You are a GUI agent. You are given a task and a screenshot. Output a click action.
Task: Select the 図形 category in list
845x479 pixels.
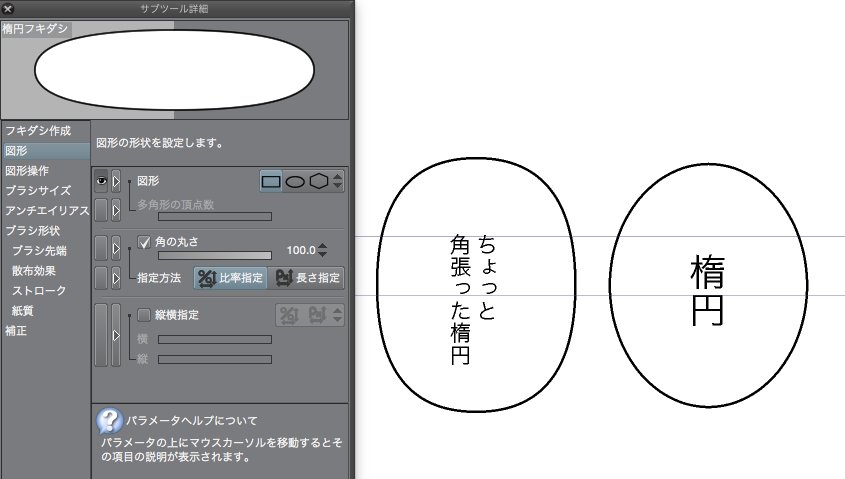[x=45, y=151]
